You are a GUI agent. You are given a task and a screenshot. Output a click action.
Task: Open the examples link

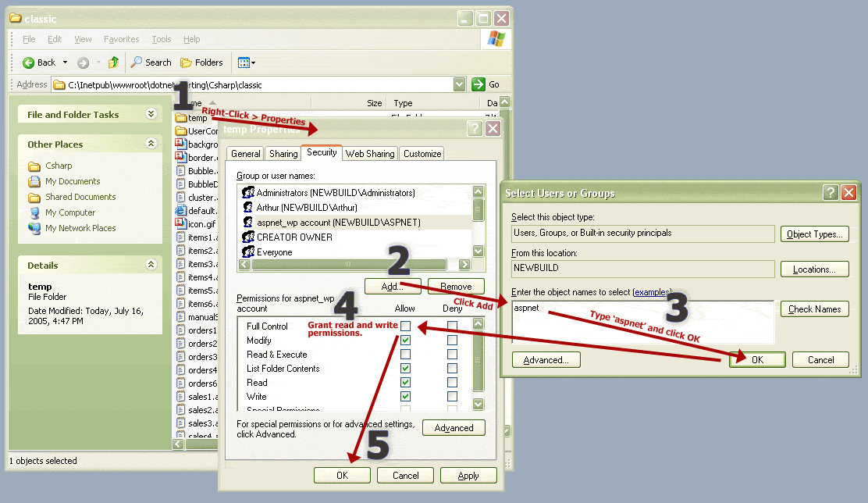(651, 292)
